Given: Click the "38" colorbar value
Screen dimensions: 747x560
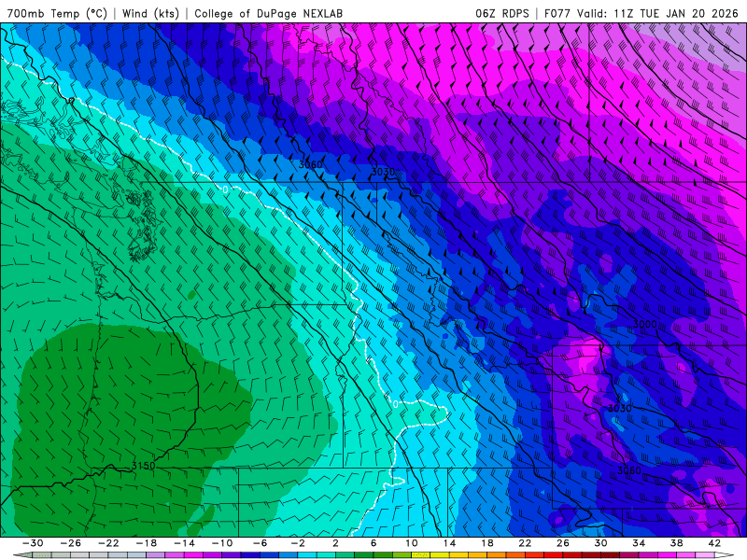Looking at the screenshot, I should tap(676, 543).
